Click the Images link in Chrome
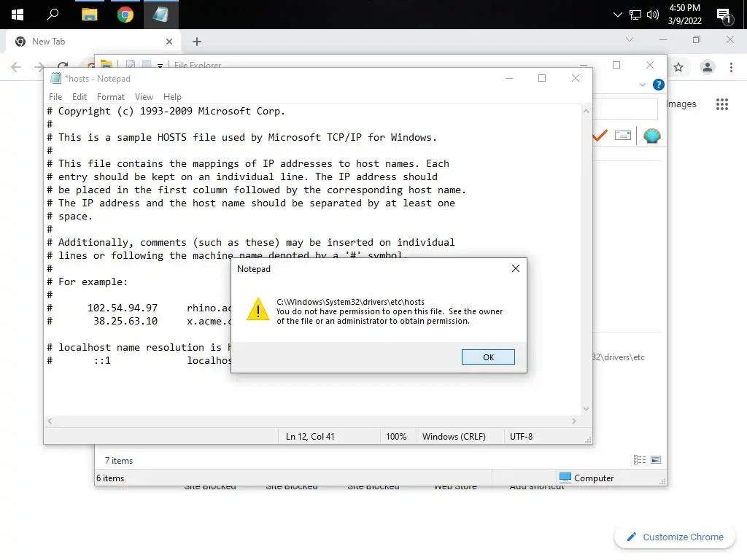 [681, 104]
